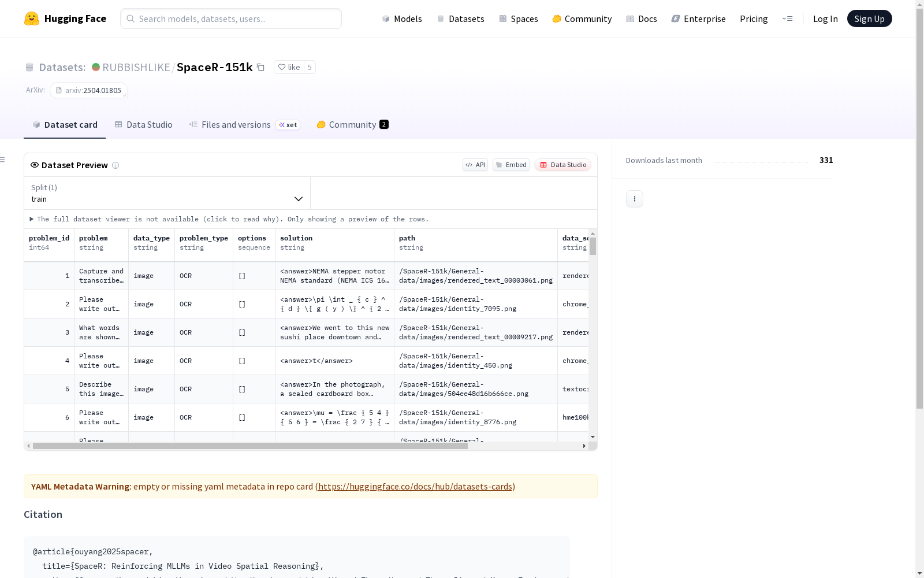This screenshot has height=578, width=924.
Task: Open the three-dot options menu
Action: coord(635,199)
